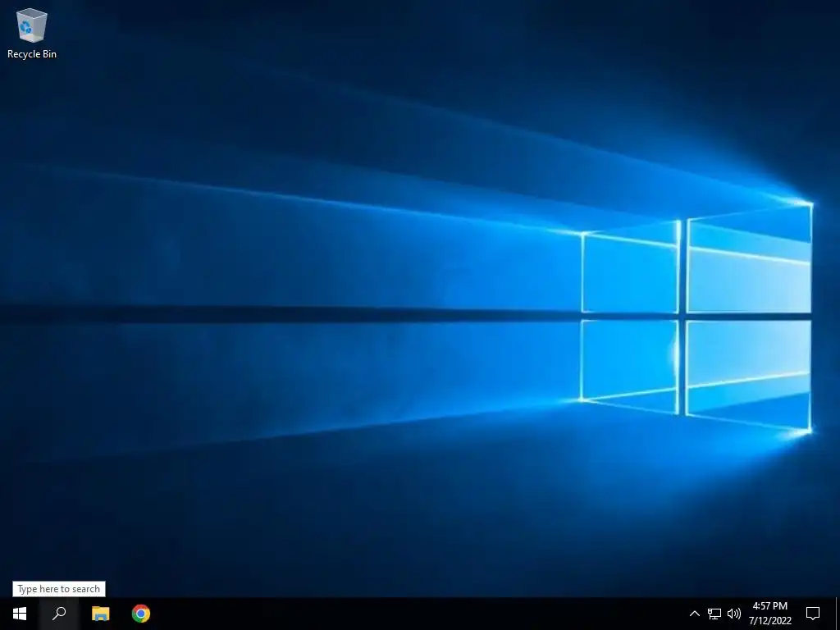Open network status from tray icon

point(714,614)
